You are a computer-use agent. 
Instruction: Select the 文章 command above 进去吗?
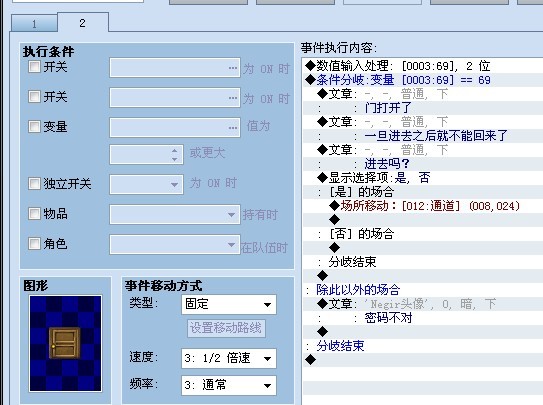click(x=423, y=150)
